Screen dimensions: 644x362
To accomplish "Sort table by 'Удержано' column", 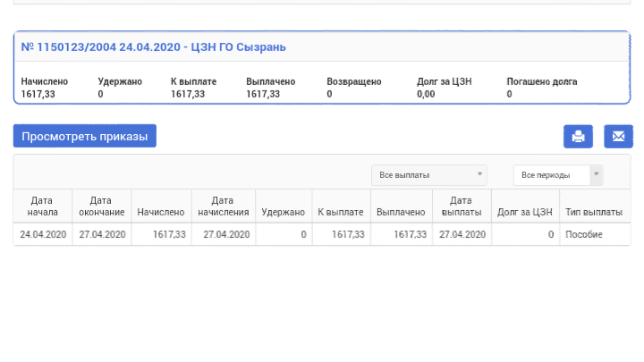I will [x=284, y=213].
